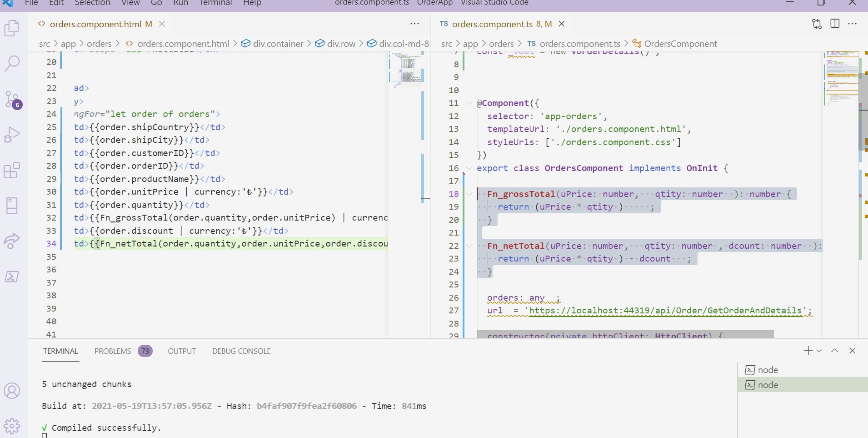Open the orders.component.ts breadcrumb file picker
This screenshot has width=868, height=438.
click(x=574, y=44)
